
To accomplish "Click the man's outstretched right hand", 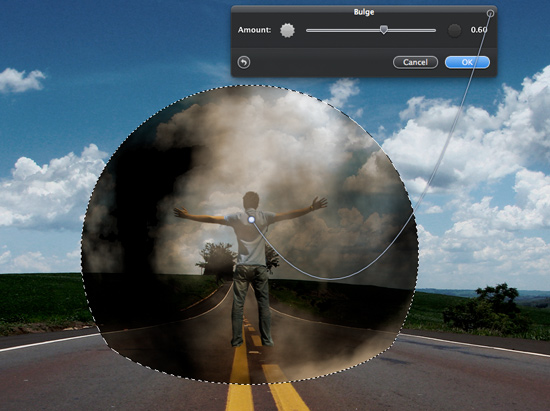I will [x=318, y=203].
